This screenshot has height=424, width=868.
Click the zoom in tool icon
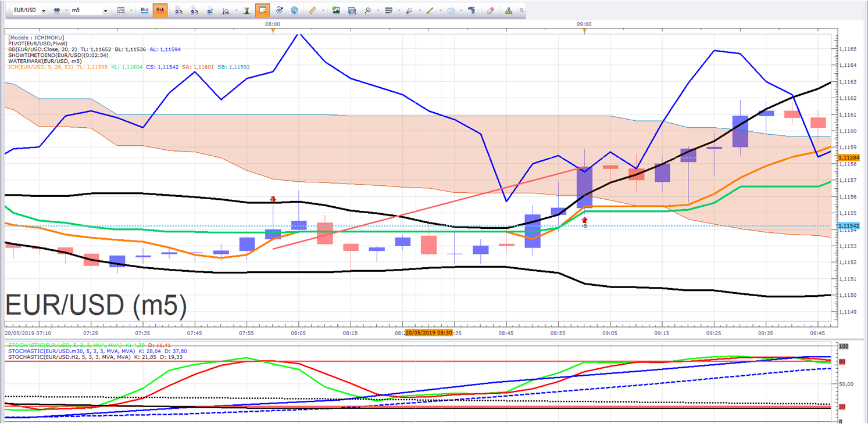(178, 10)
